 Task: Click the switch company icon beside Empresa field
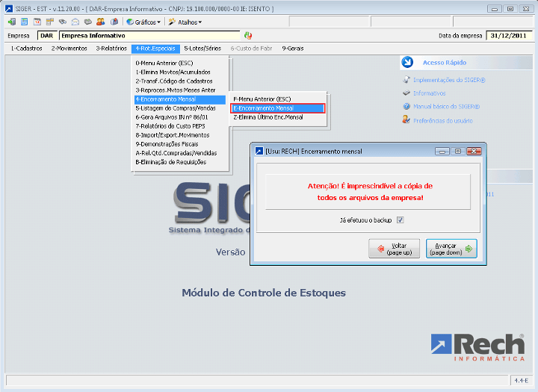(248, 35)
